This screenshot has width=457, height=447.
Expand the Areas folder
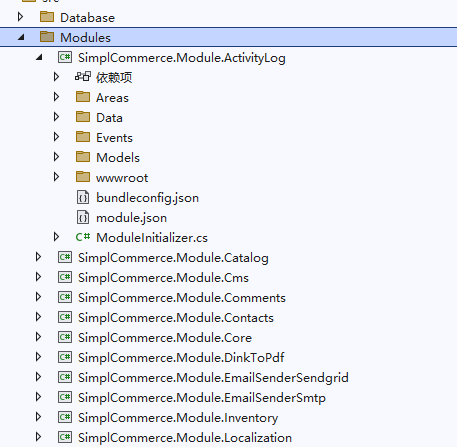56,97
